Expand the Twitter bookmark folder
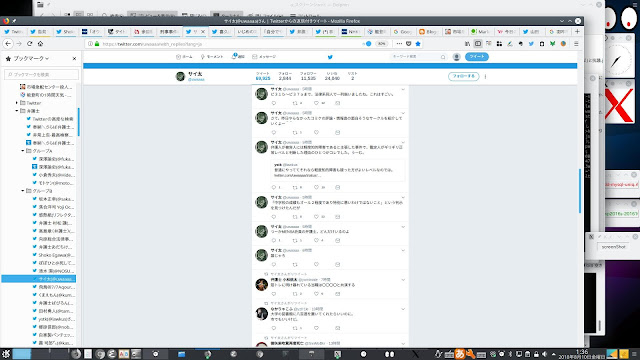Viewport: 640px width, 360px height. point(17,103)
